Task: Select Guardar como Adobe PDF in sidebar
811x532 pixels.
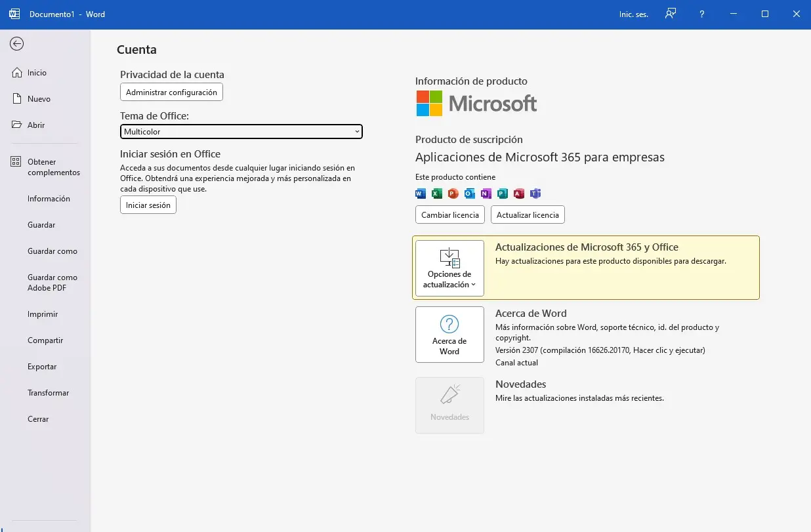Action: click(52, 283)
